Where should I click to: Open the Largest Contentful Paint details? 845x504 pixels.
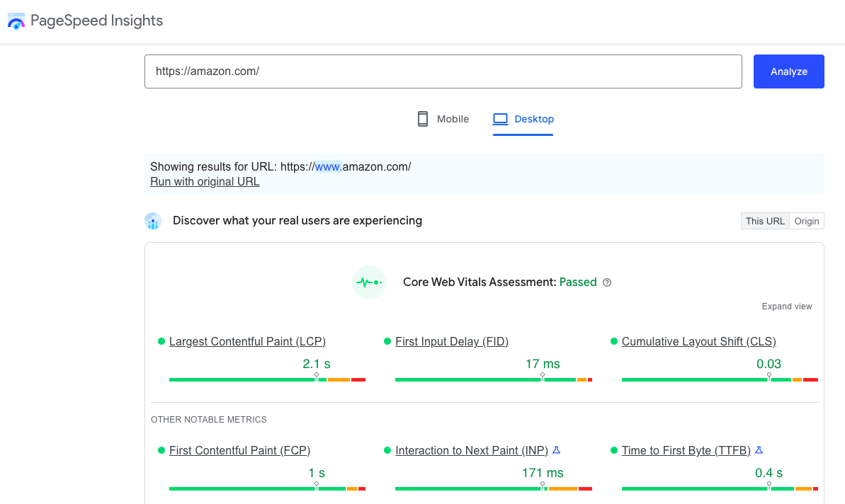click(247, 341)
